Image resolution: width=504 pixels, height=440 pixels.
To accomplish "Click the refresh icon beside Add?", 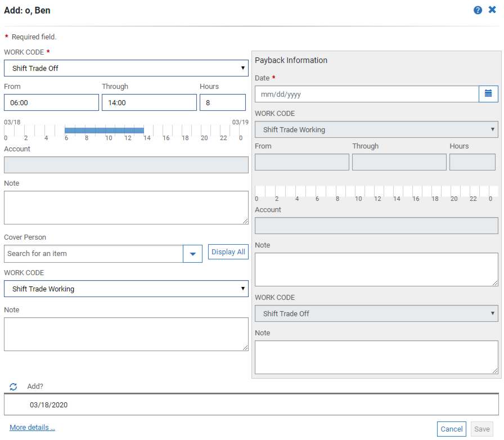I will pyautogui.click(x=13, y=387).
